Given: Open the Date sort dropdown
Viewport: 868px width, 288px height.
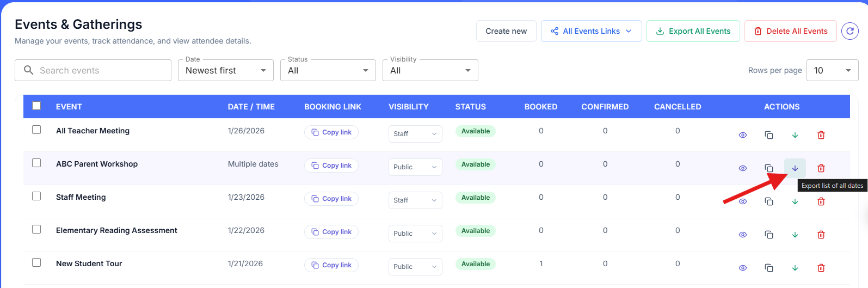Looking at the screenshot, I should tap(225, 71).
